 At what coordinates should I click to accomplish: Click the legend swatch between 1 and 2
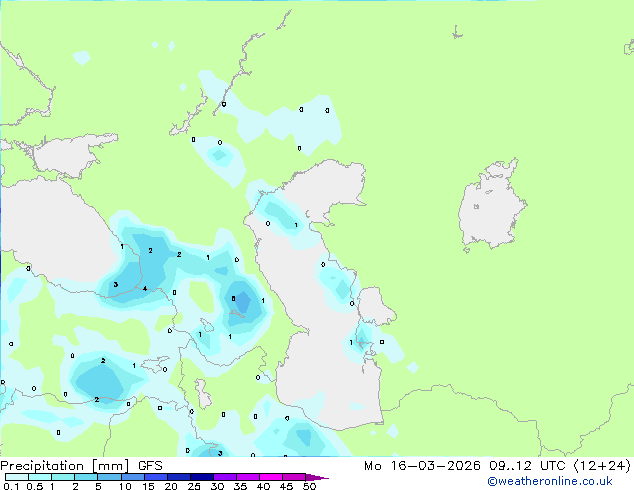pos(63,477)
